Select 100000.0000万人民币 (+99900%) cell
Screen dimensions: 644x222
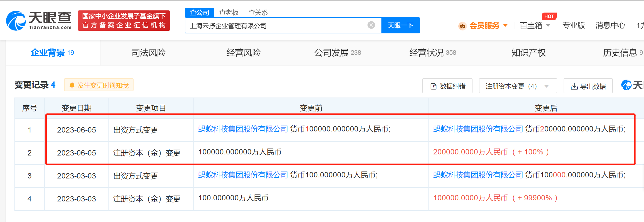click(x=495, y=198)
